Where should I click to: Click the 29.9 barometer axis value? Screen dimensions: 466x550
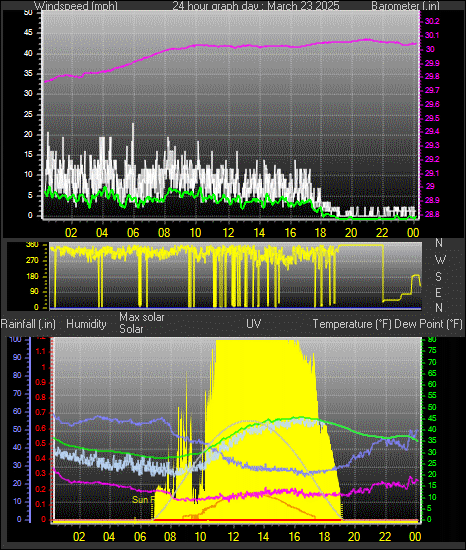[432, 63]
